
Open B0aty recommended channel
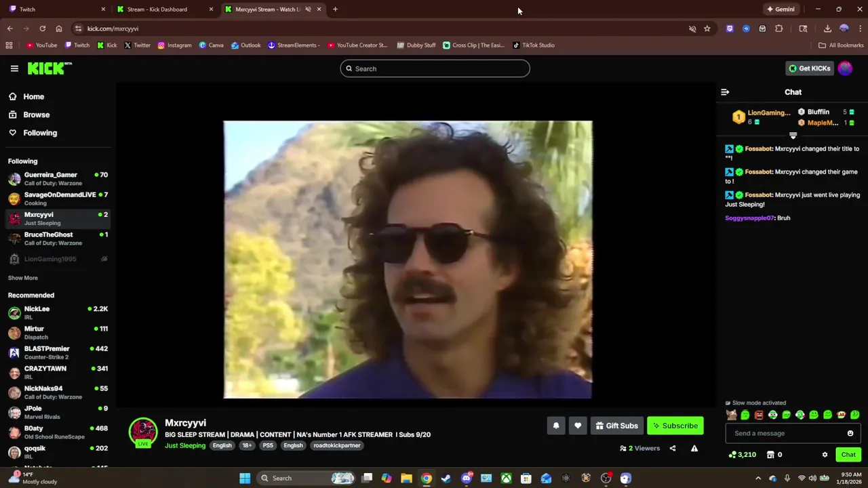58,432
